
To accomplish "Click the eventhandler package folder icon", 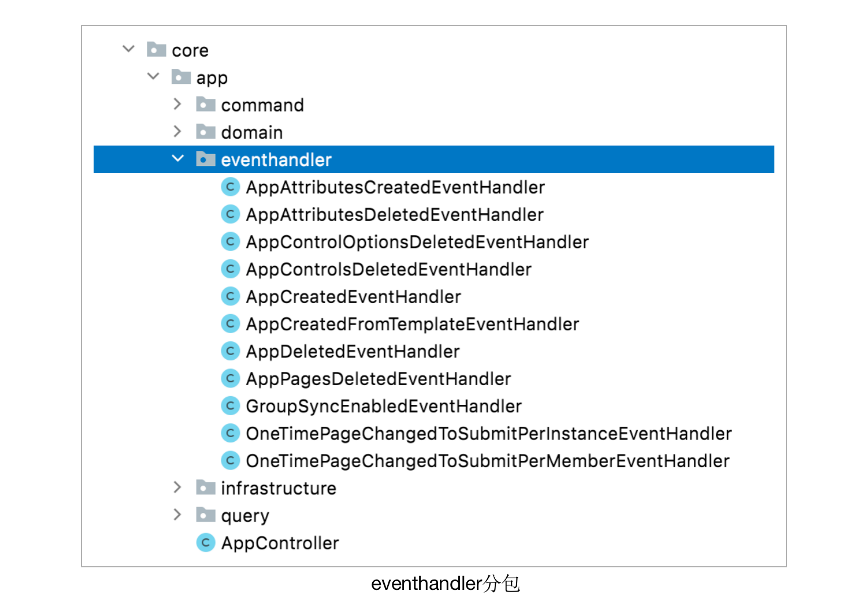I will [x=205, y=159].
